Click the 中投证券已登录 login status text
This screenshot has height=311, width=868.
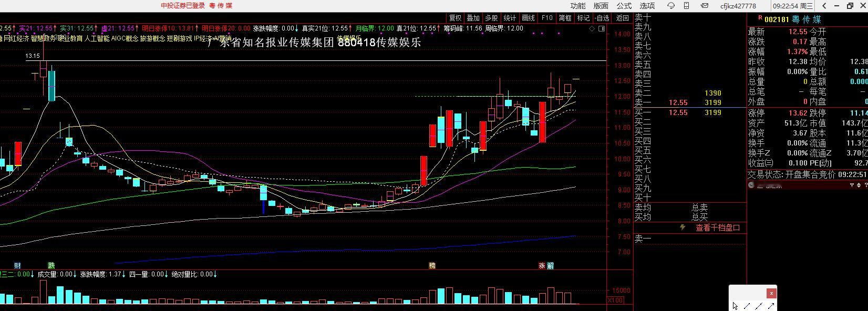183,6
